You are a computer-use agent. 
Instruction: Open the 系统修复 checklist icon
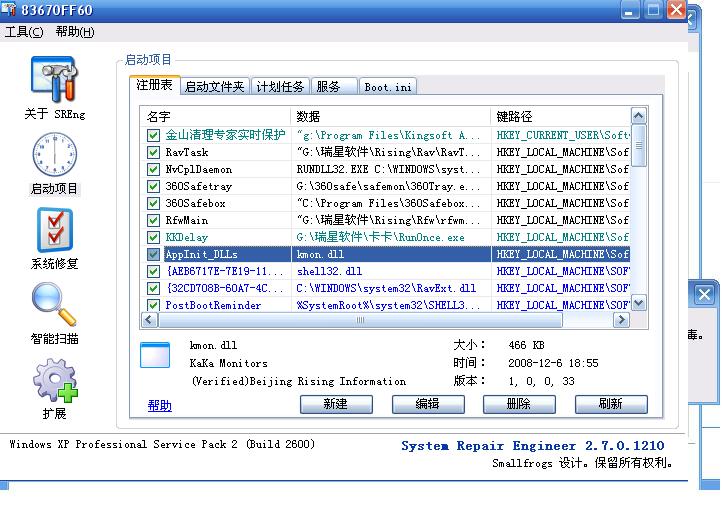point(54,231)
